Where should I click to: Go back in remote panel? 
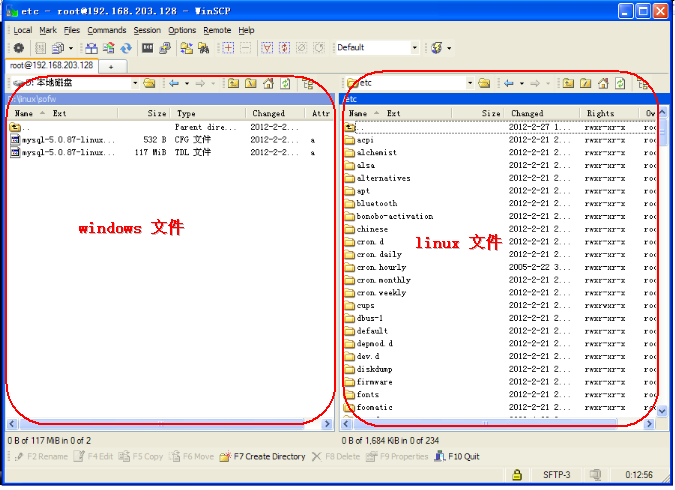pyautogui.click(x=509, y=83)
